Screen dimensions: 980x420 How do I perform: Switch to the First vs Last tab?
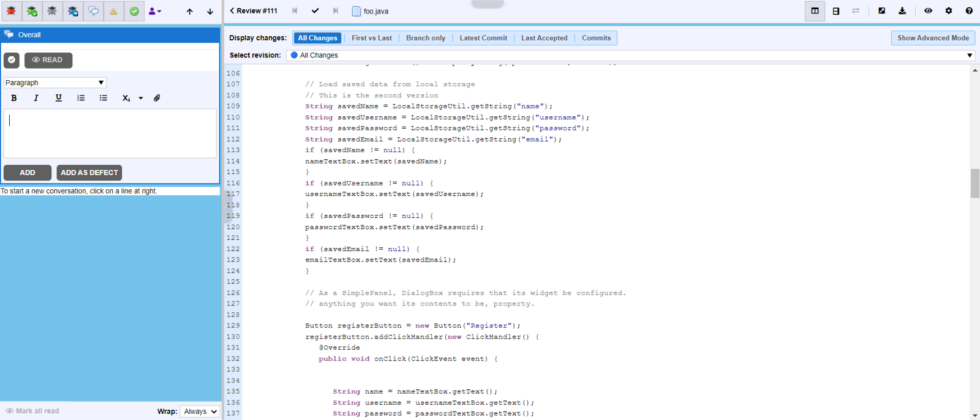371,38
